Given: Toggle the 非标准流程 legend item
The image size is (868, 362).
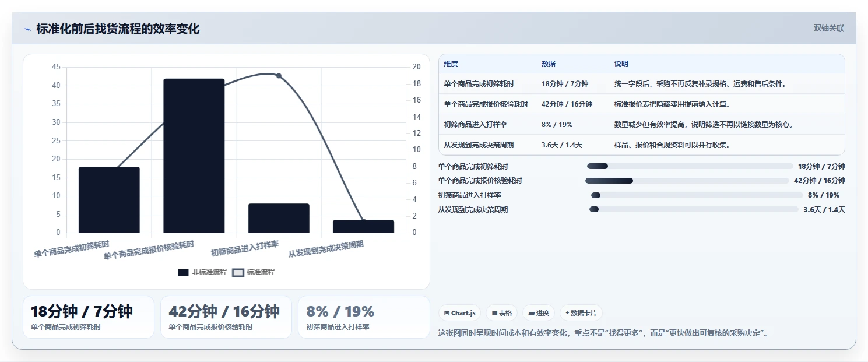Looking at the screenshot, I should (202, 272).
